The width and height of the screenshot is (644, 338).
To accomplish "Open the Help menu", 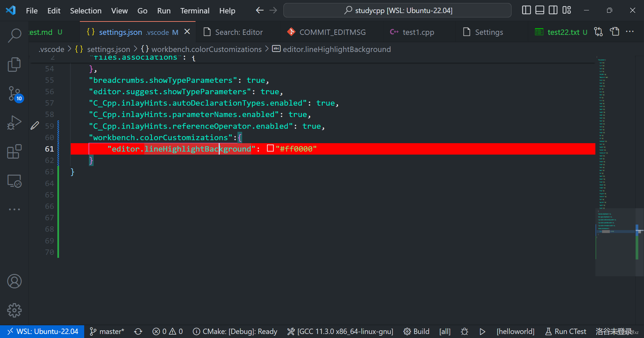I will [x=227, y=11].
